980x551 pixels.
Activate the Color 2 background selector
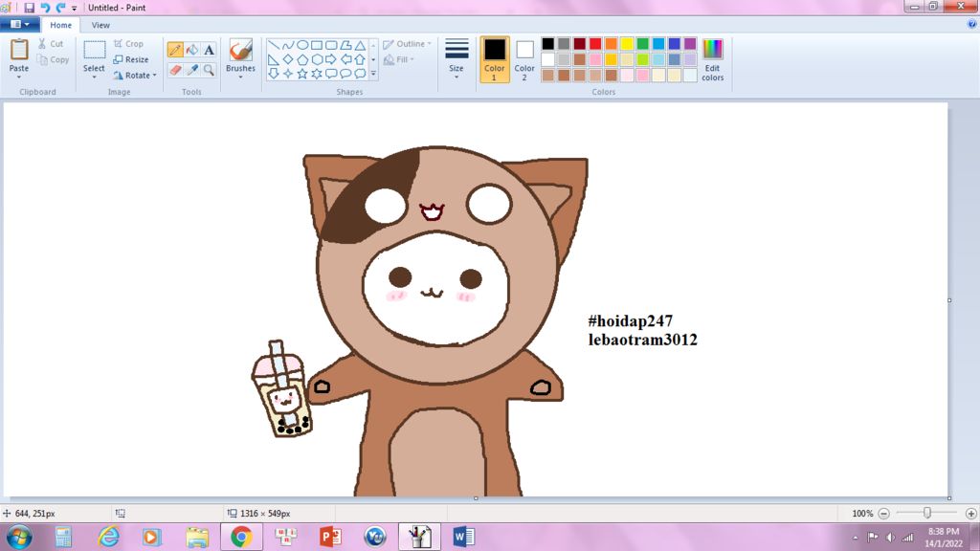point(524,59)
